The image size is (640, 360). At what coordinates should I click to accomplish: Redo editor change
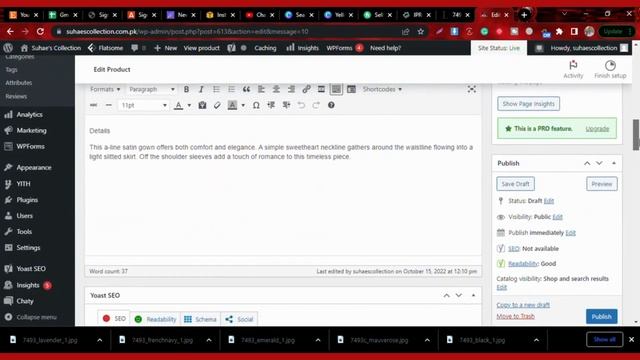coord(316,105)
